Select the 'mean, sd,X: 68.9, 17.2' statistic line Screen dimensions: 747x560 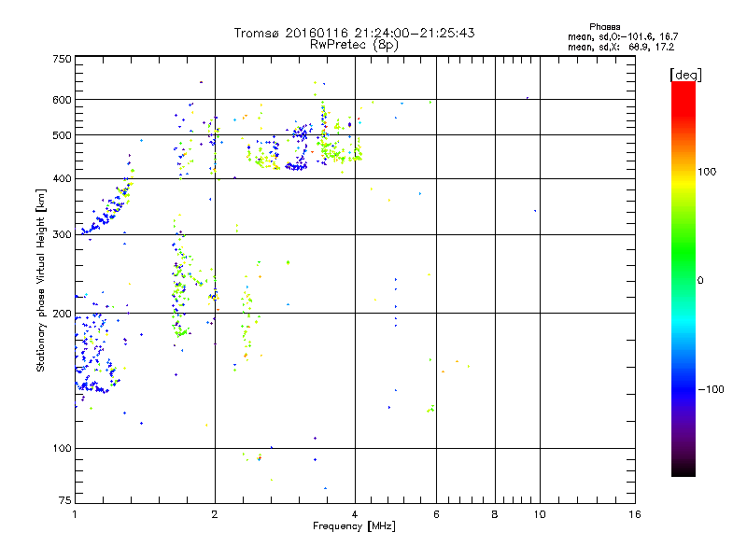[621, 48]
